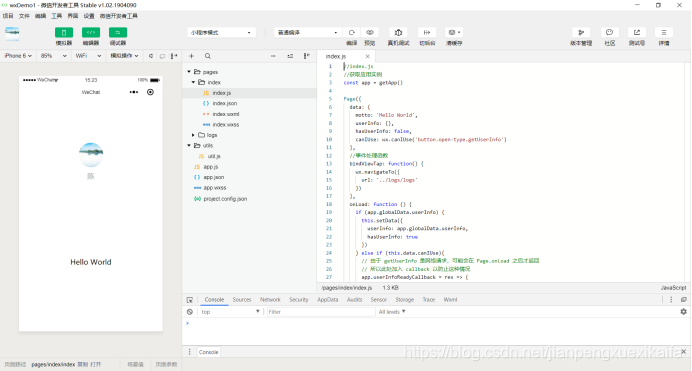Switch to the Sources debugger tab
This screenshot has width=692, height=371.
(x=242, y=300)
